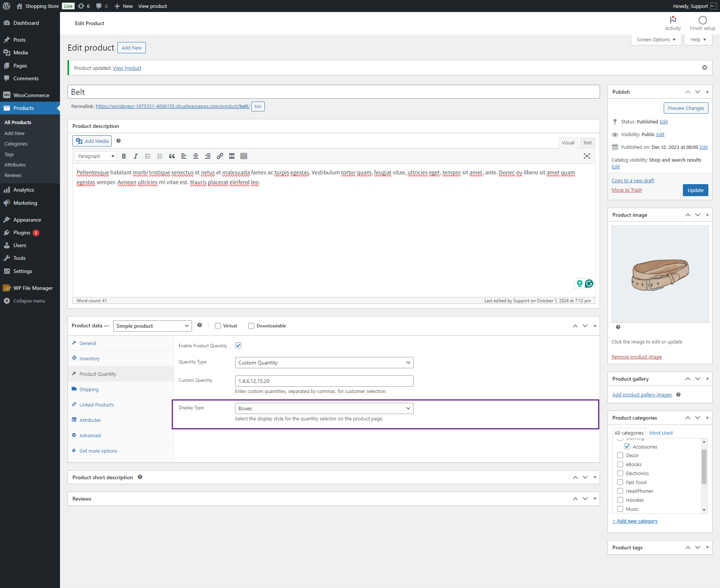The width and height of the screenshot is (720, 588).
Task: Open the Inventory product data tab
Action: coord(90,358)
